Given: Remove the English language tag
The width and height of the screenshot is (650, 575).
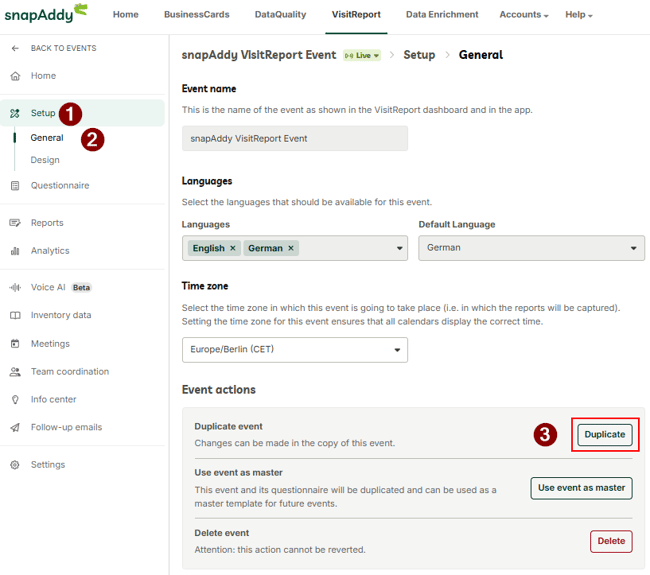Looking at the screenshot, I should (233, 248).
